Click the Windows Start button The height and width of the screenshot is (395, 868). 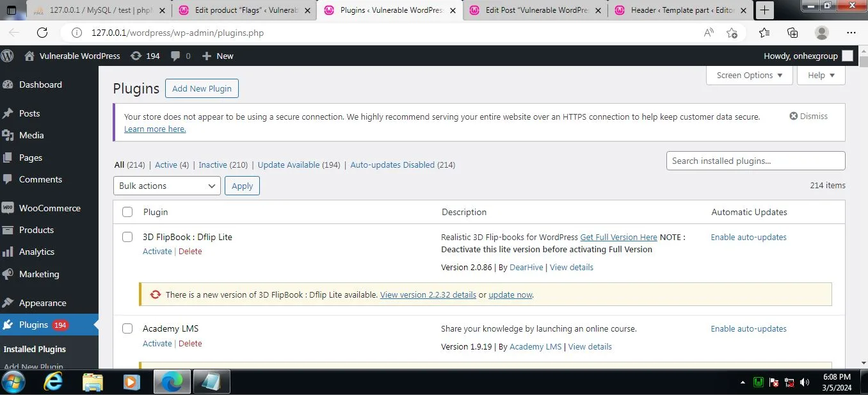pyautogui.click(x=13, y=382)
